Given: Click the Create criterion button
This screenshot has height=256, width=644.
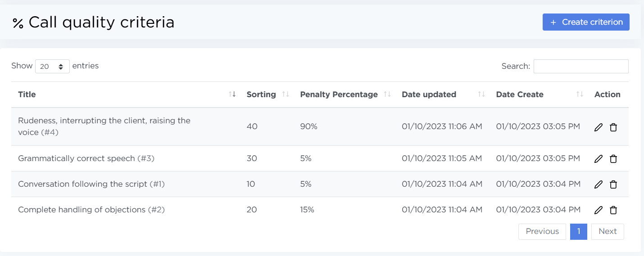Looking at the screenshot, I should tap(585, 22).
